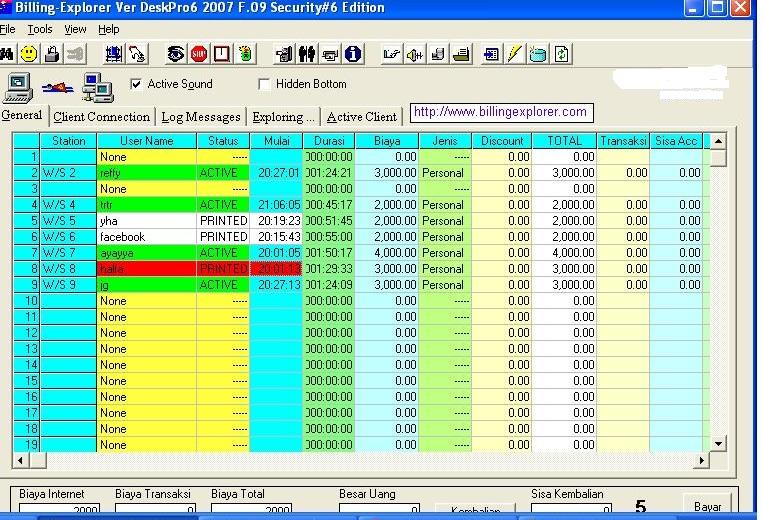Switch to the General tab

(x=22, y=115)
